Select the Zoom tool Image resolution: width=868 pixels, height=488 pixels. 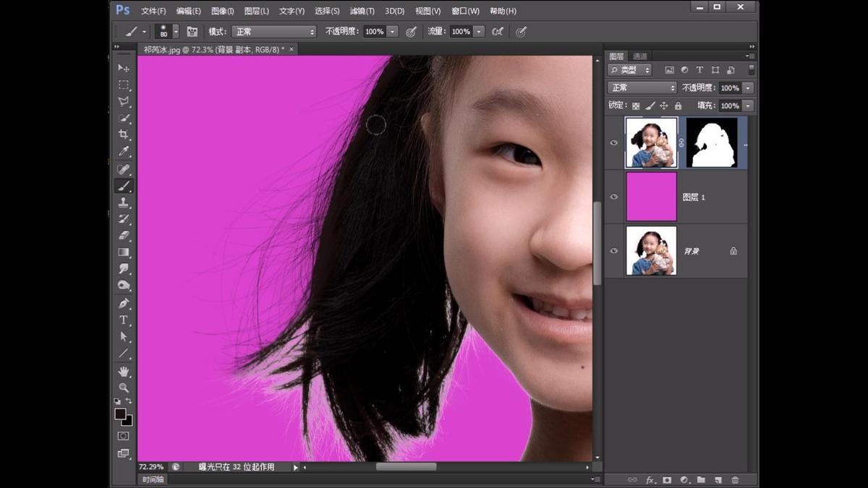tap(124, 388)
